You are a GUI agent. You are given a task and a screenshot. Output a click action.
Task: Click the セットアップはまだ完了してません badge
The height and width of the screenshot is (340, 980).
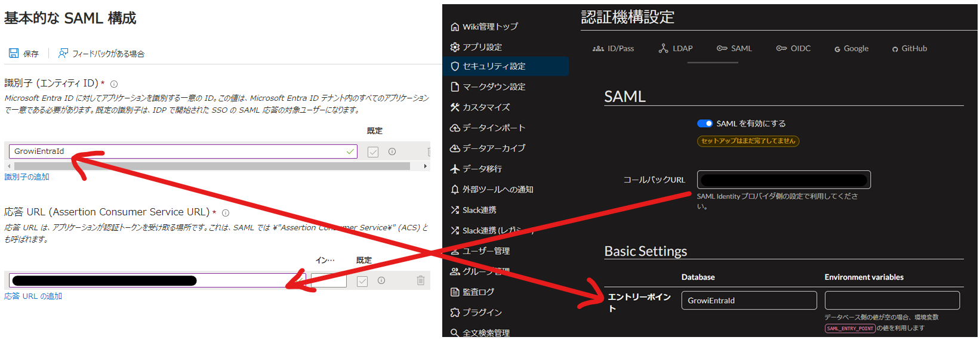click(748, 141)
